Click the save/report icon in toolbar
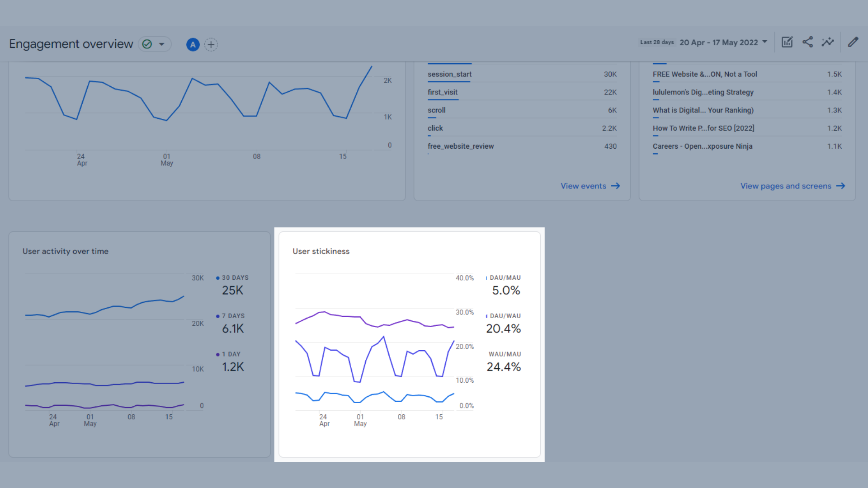Viewport: 868px width, 488px height. click(787, 43)
